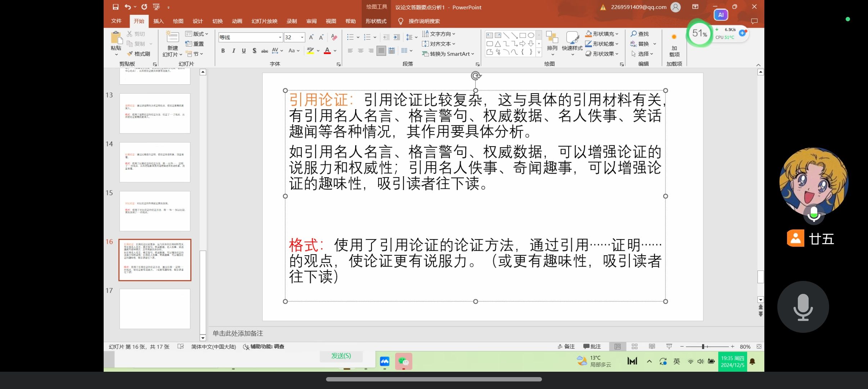
Task: Click the Save icon in title bar
Action: coord(116,7)
